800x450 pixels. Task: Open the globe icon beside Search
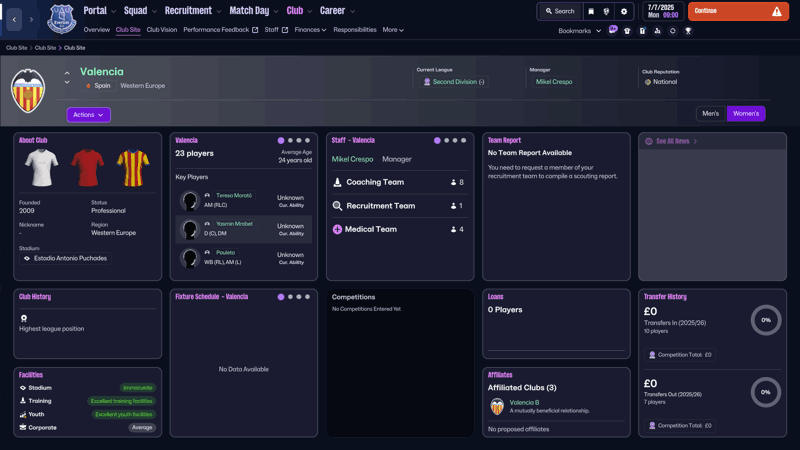point(606,11)
